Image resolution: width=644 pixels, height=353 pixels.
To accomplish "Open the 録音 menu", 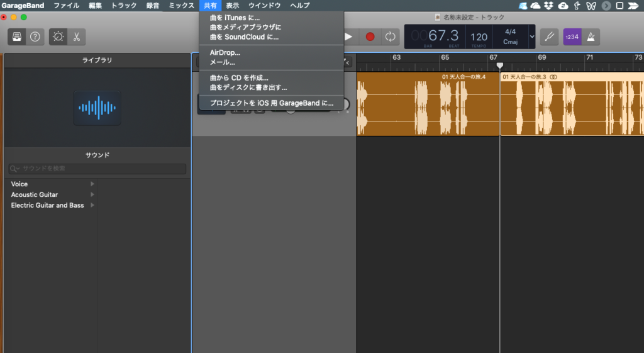I will coord(153,5).
